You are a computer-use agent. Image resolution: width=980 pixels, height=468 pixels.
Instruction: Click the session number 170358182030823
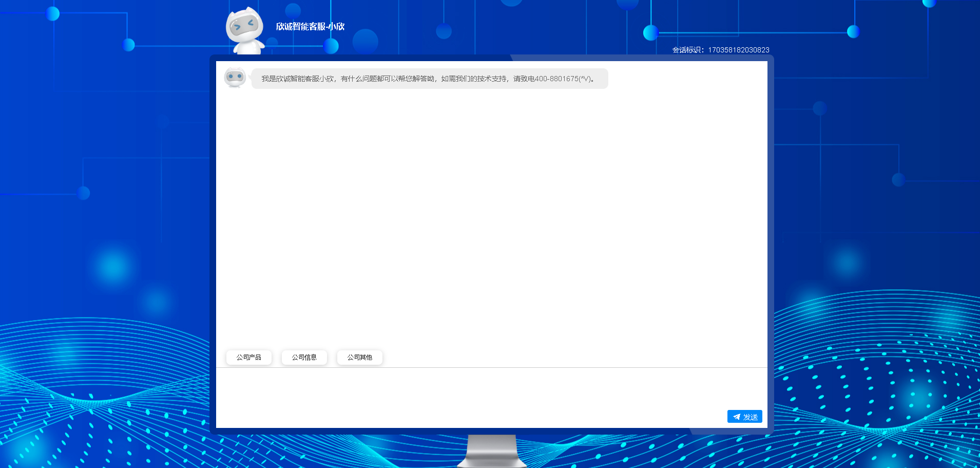click(x=739, y=50)
